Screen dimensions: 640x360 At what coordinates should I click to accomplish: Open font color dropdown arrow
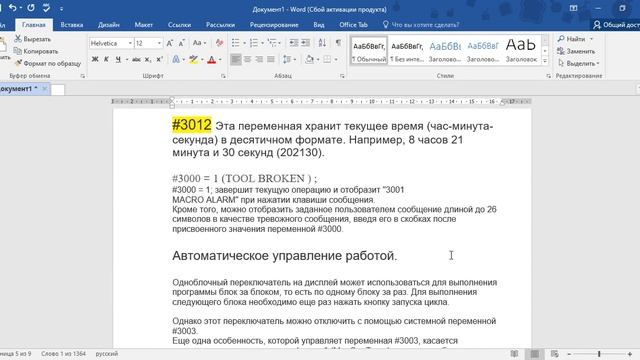[220, 60]
